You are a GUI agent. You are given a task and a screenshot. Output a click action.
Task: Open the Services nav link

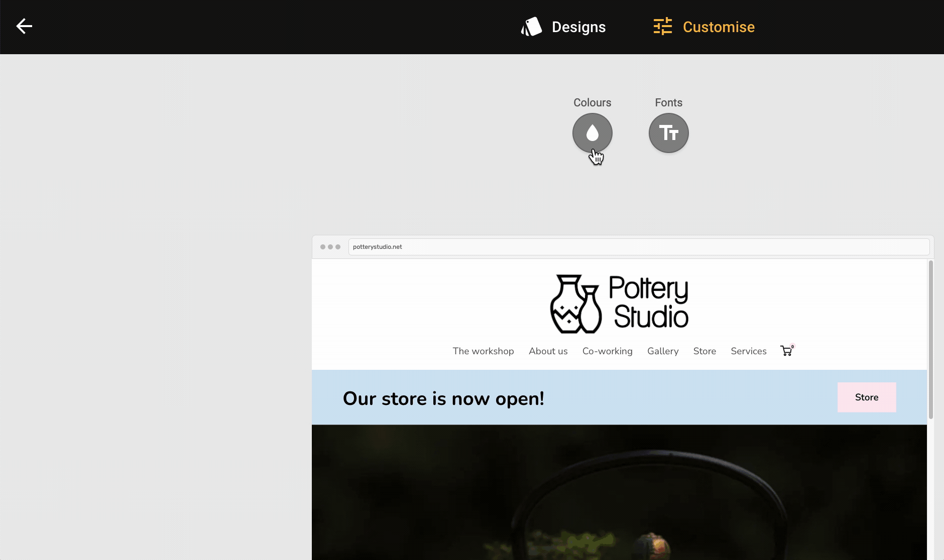pos(749,351)
